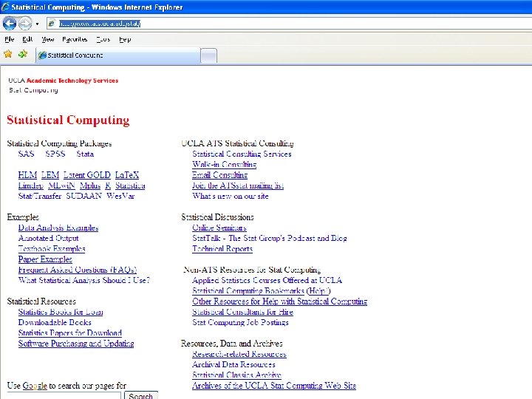532x399 pixels.
Task: Open What Statistical Analysis Should I Use
Action: click(x=84, y=280)
